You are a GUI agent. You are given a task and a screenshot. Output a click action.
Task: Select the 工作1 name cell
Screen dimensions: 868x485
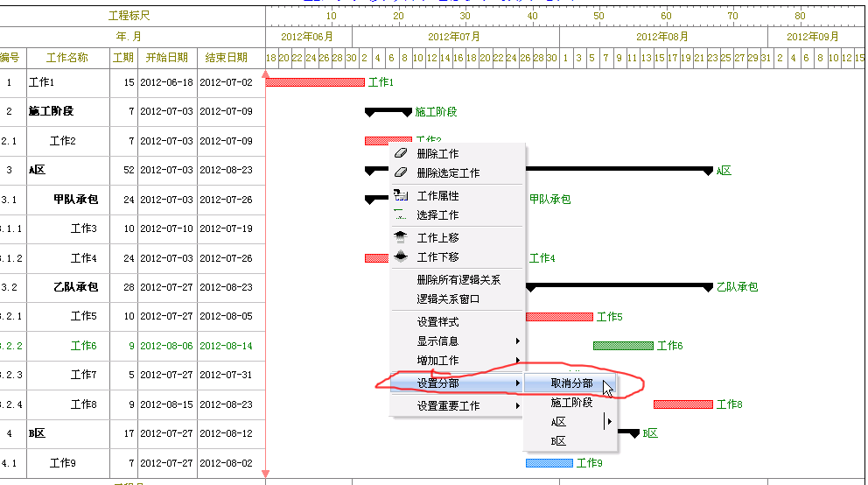click(68, 82)
